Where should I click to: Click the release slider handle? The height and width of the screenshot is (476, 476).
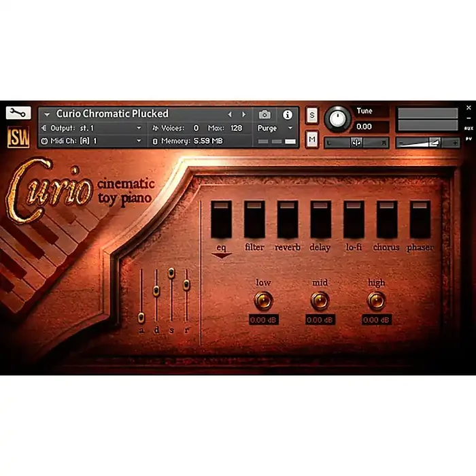click(x=187, y=285)
